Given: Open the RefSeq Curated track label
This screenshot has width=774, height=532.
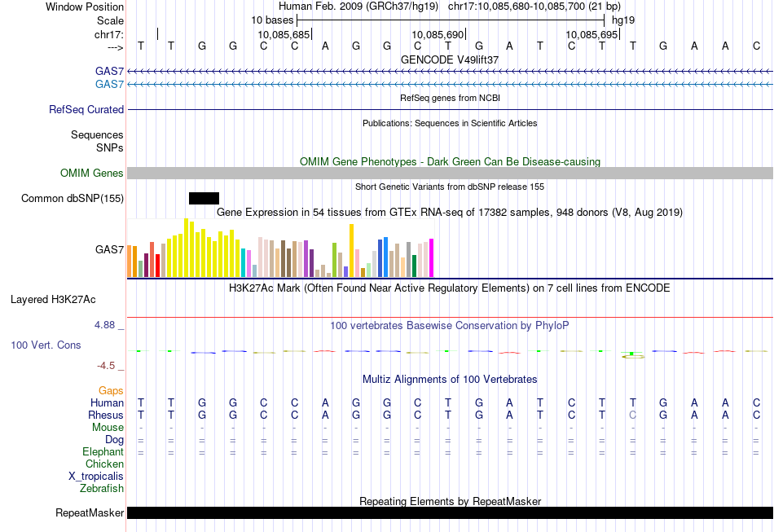Looking at the screenshot, I should tap(86, 109).
